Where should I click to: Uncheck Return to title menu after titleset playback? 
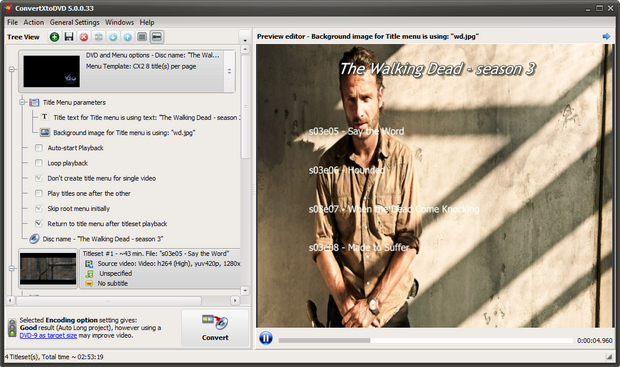point(39,223)
